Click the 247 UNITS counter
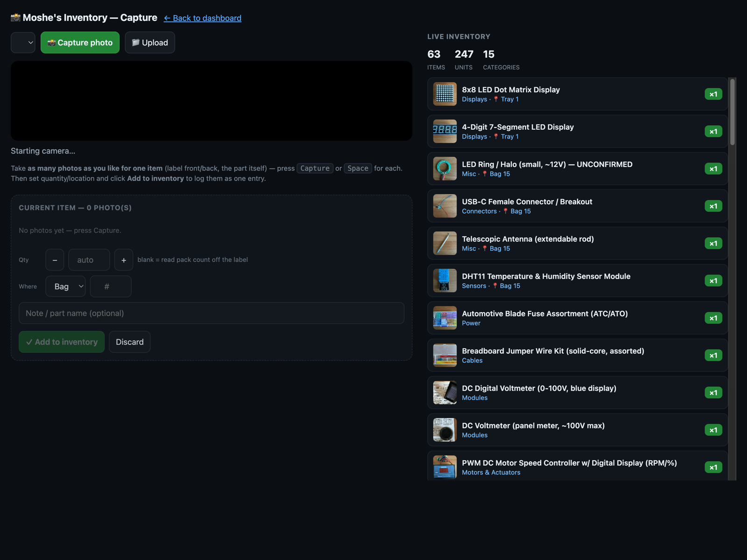 click(464, 60)
